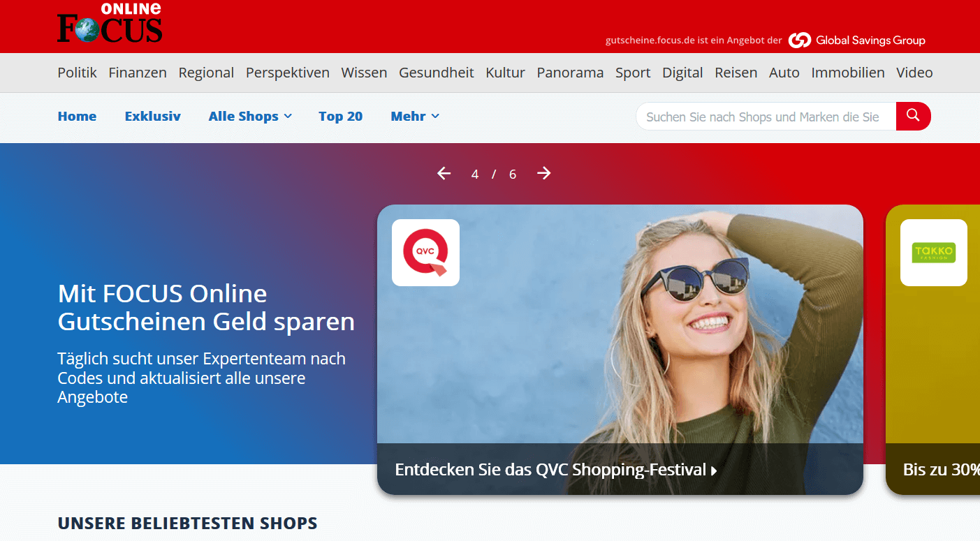Open the Politik section
980x541 pixels.
point(77,73)
